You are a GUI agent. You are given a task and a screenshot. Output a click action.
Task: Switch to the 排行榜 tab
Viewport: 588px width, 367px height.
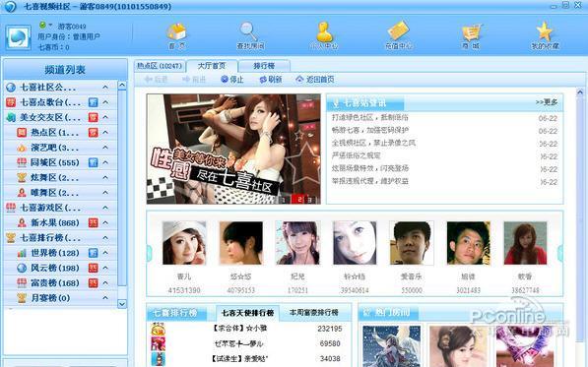264,66
